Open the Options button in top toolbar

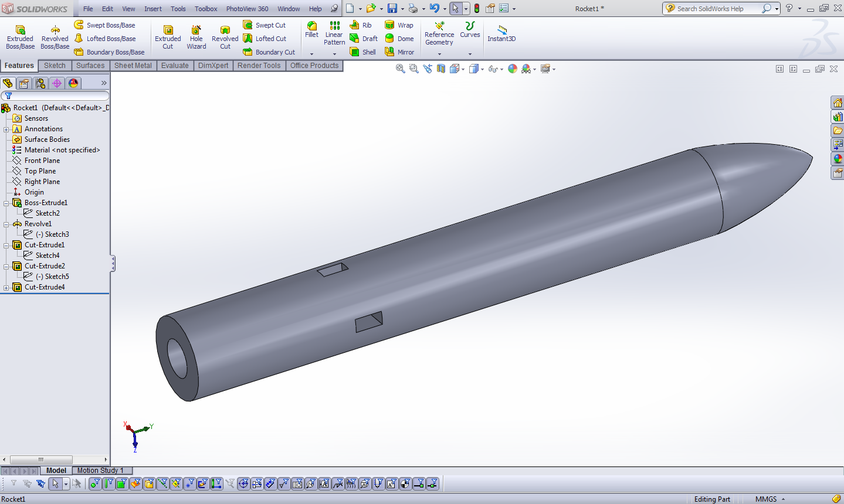504,8
